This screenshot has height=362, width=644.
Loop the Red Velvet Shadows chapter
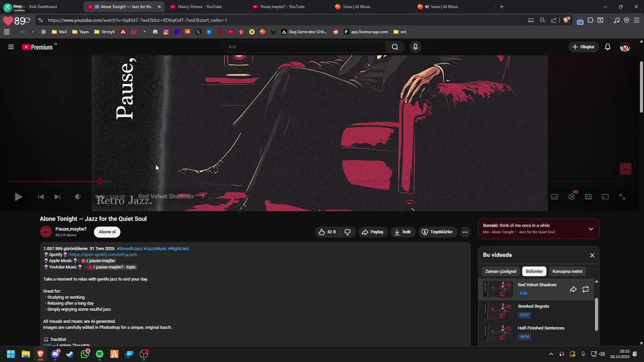586,289
